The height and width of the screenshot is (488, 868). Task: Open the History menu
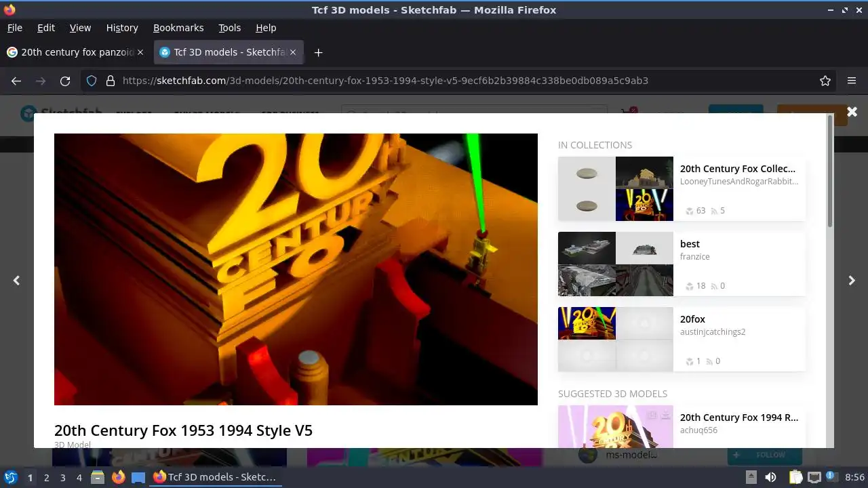(122, 28)
